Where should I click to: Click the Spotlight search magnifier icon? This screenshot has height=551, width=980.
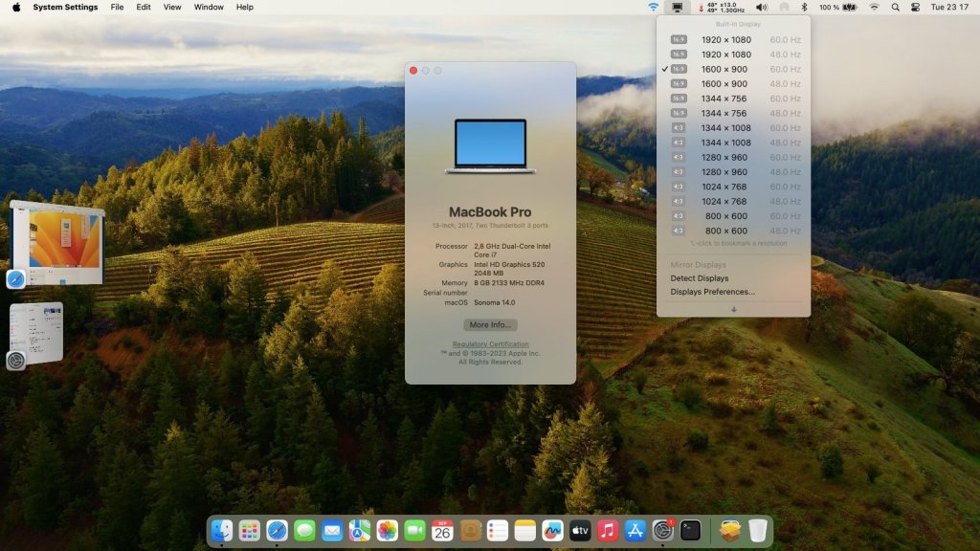click(895, 7)
